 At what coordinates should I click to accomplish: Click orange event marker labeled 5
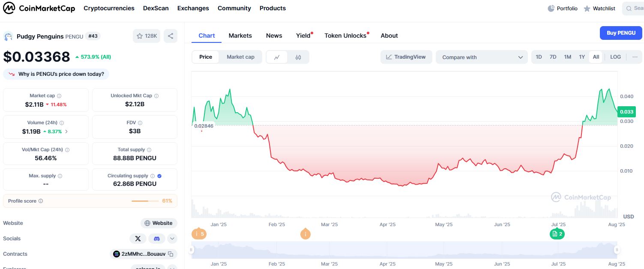point(199,234)
